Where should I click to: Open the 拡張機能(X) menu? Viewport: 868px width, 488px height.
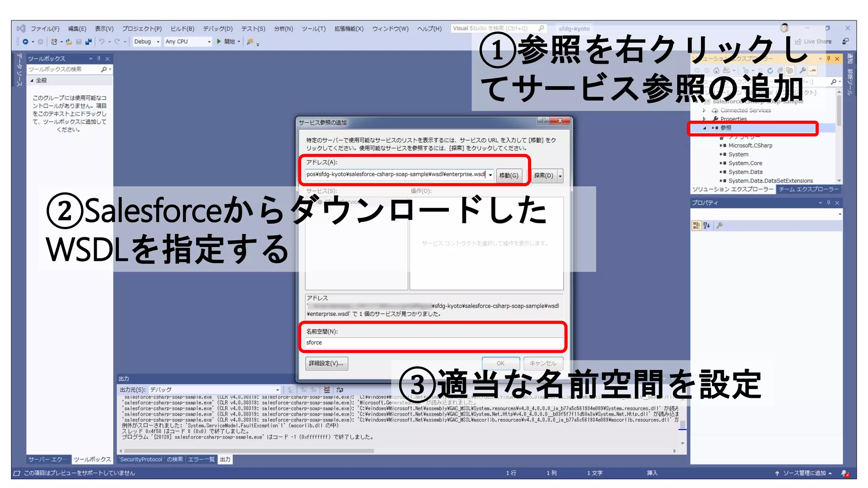coord(349,29)
